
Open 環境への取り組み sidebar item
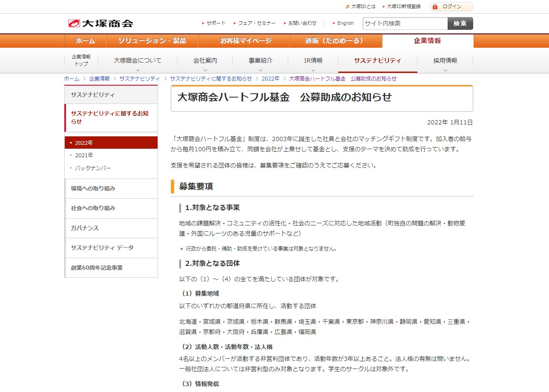click(x=93, y=188)
